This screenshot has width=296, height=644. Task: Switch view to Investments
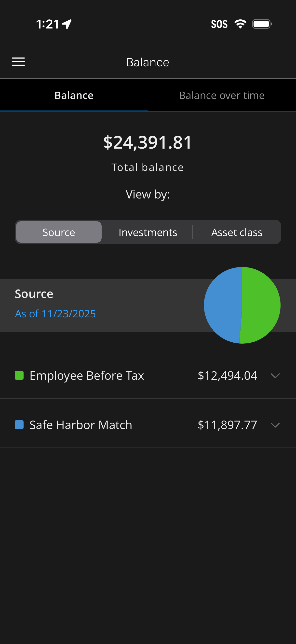[148, 232]
